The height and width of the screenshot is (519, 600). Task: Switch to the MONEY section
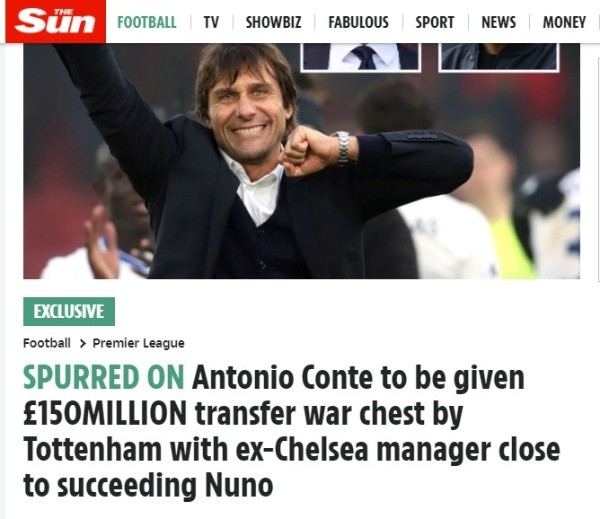[564, 22]
